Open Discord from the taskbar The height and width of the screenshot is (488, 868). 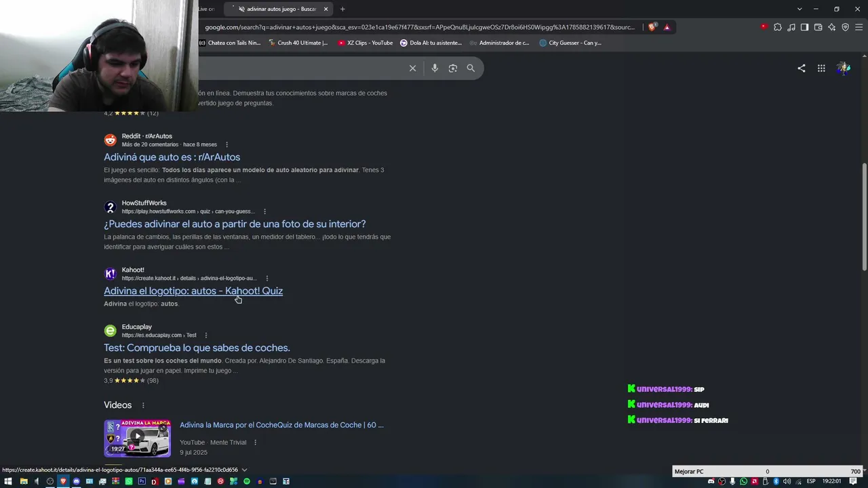coord(76,481)
